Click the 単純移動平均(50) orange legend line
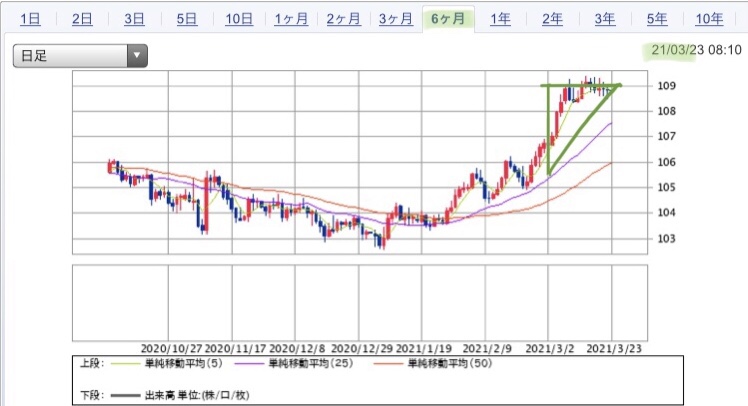 (x=388, y=364)
